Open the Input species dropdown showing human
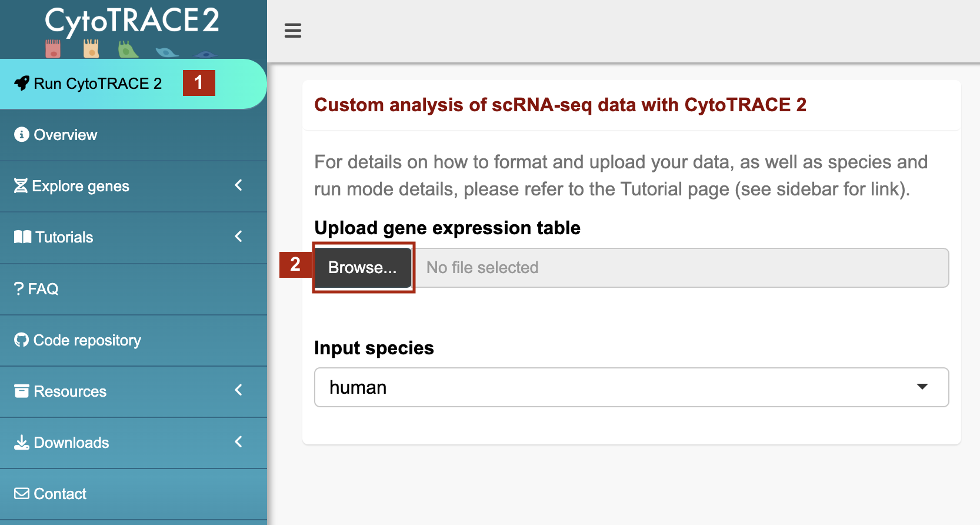Image resolution: width=980 pixels, height=525 pixels. pos(632,387)
